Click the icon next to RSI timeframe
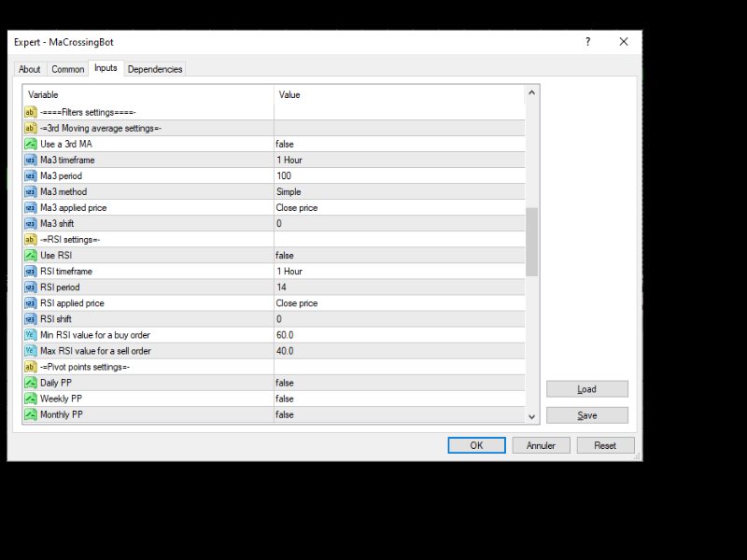This screenshot has height=560, width=747. coord(31,272)
